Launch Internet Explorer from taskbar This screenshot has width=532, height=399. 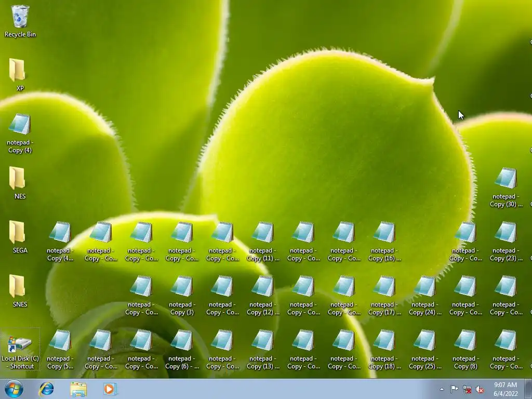coord(46,389)
